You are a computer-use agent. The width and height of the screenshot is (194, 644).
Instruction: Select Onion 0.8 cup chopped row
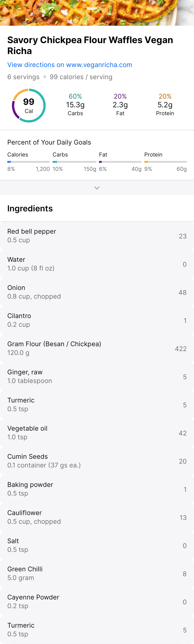[x=97, y=292]
